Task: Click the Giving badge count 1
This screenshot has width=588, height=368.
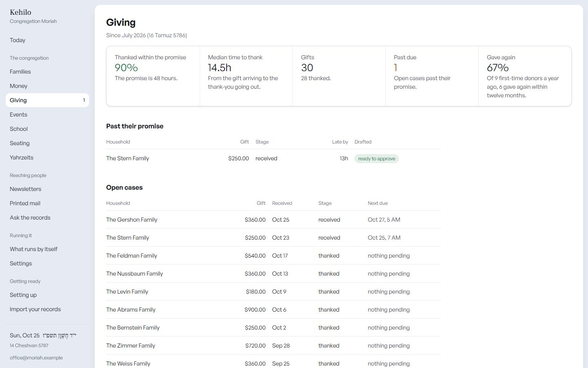Action: coord(84,100)
